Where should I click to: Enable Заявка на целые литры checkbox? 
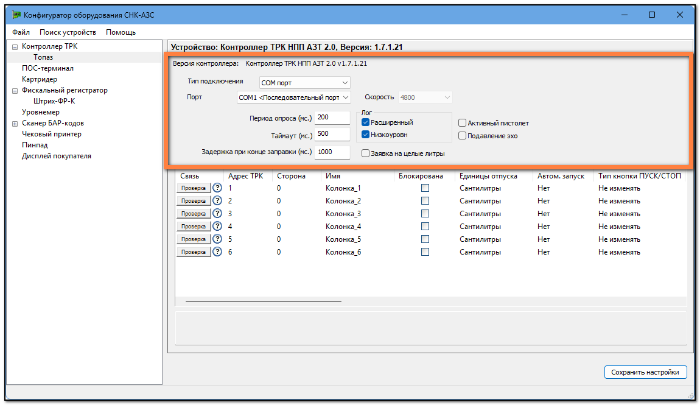pyautogui.click(x=365, y=153)
